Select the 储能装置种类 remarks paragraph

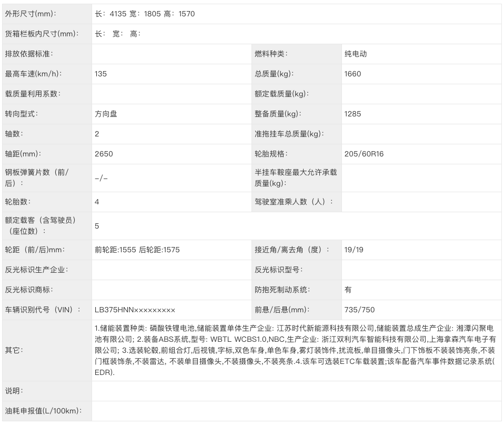click(x=295, y=350)
